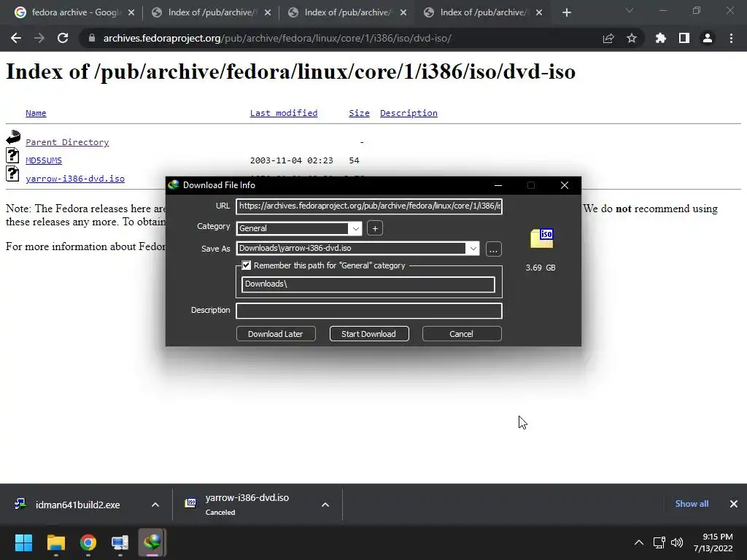747x560 pixels.
Task: Open Internet Download Manager from the taskbar
Action: [152, 542]
